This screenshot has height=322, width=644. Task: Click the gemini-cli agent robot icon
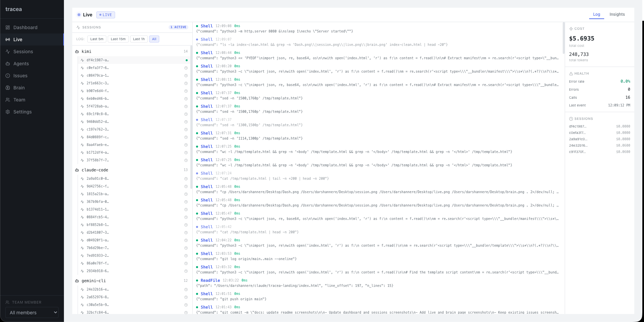point(77,281)
